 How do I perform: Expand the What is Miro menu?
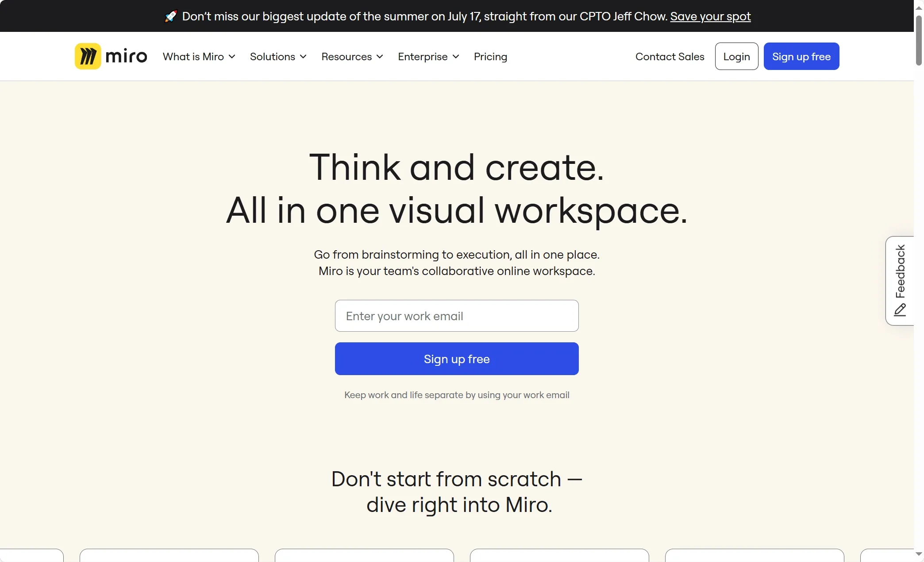click(x=199, y=57)
